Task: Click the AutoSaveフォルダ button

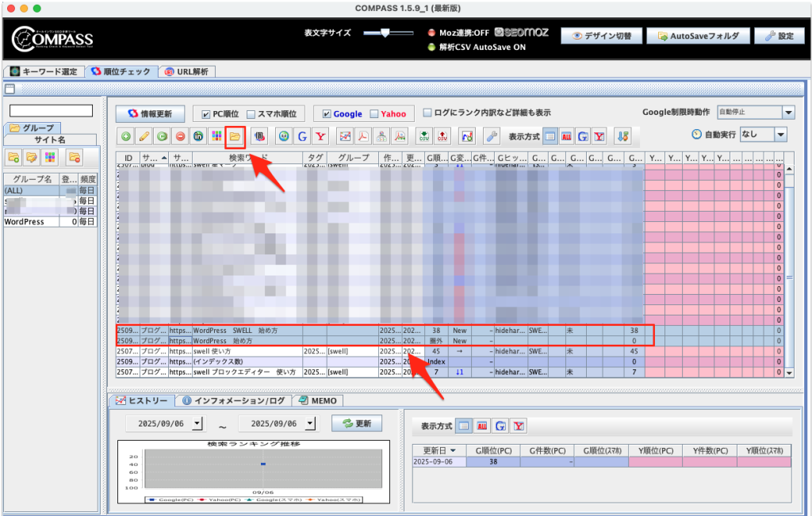Action: 699,36
